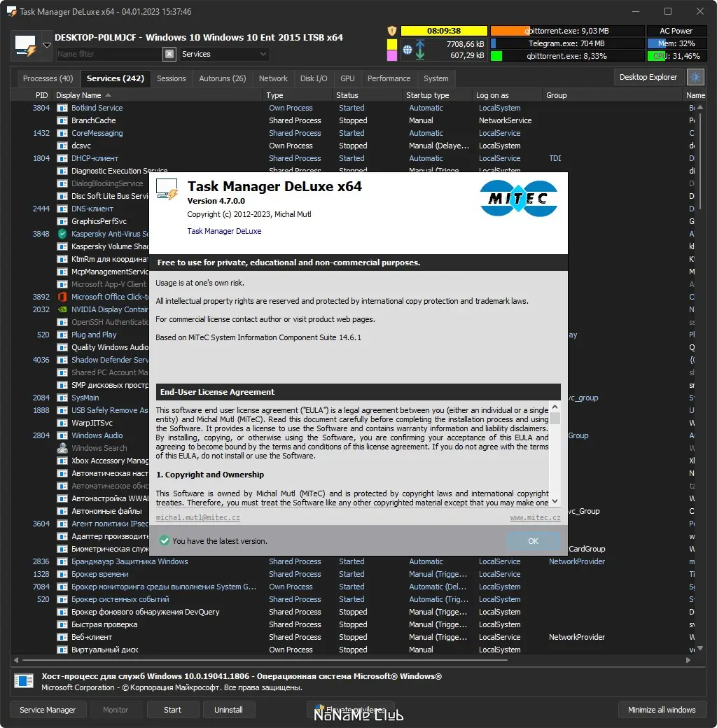Switch to the System tab

pyautogui.click(x=436, y=78)
